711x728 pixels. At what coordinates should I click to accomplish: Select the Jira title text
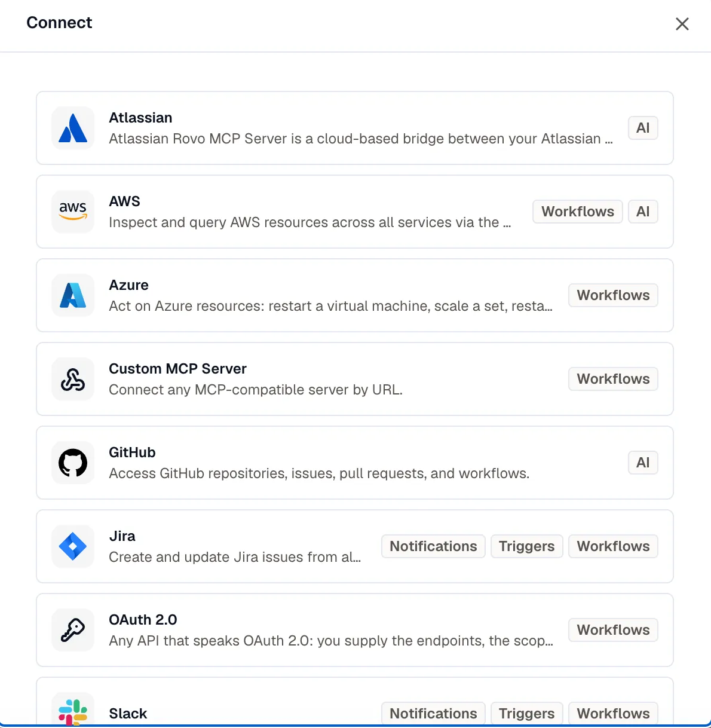point(122,536)
